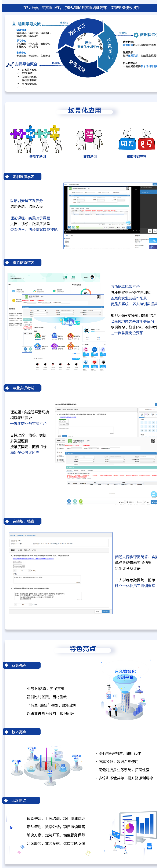Click the gear icon beside 数据快速

(x=136, y=35)
